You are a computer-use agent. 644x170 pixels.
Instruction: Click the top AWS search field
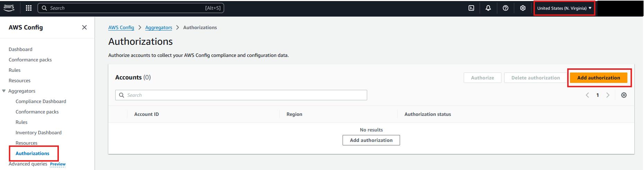tap(131, 8)
